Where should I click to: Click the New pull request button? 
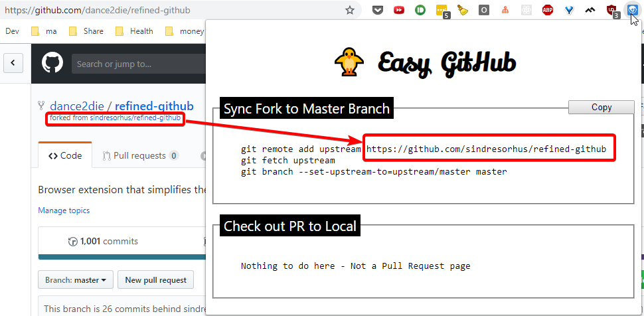pos(155,280)
